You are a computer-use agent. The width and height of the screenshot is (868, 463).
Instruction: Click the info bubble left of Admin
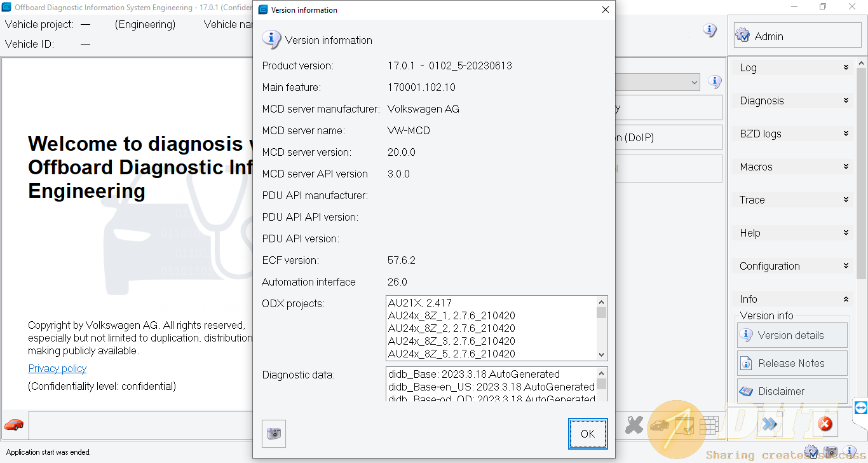pos(710,30)
